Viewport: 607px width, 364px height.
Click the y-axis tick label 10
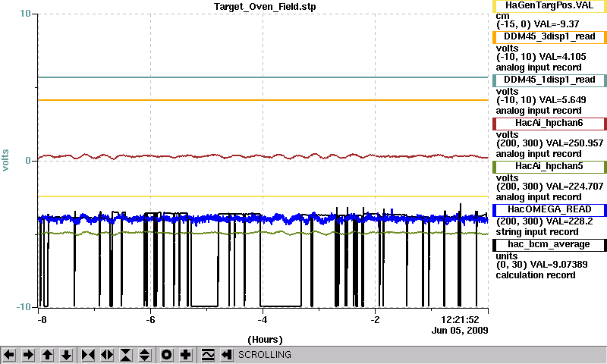pos(26,14)
